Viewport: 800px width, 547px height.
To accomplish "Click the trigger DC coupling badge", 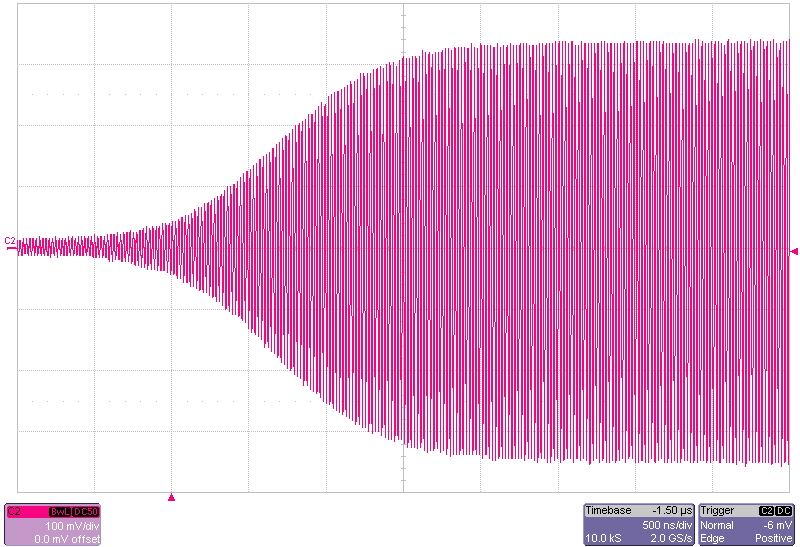I will pyautogui.click(x=784, y=511).
